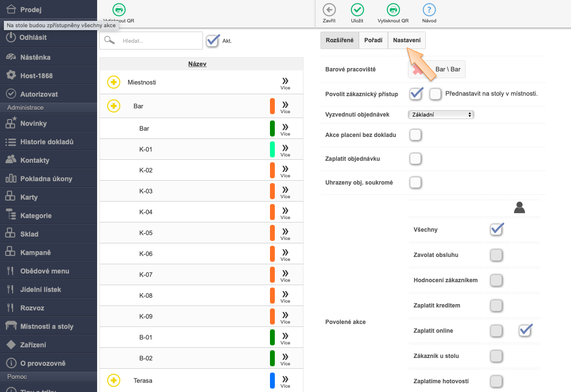Expand the Terasa room plus icon
Viewport: 571px width, 392px height.
click(x=114, y=380)
